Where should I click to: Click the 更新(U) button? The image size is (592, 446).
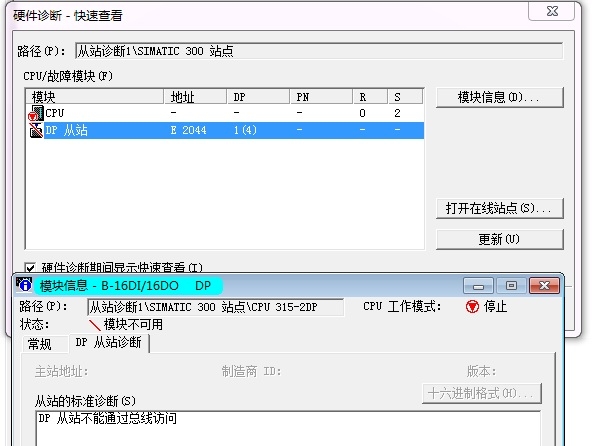click(500, 239)
